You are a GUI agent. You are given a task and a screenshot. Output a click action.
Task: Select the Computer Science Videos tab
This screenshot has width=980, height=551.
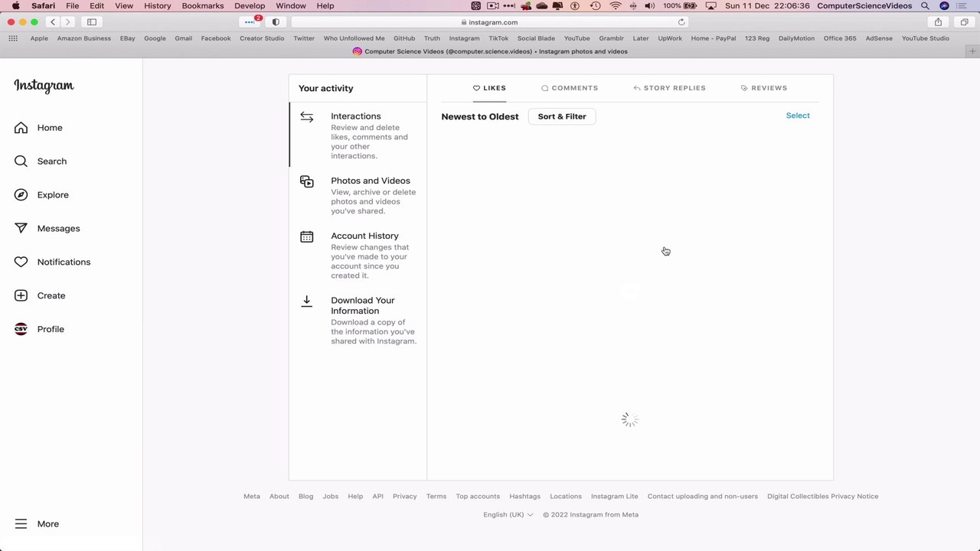pyautogui.click(x=490, y=51)
